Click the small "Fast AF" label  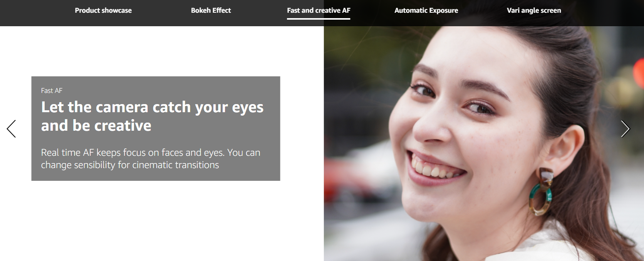(x=52, y=91)
